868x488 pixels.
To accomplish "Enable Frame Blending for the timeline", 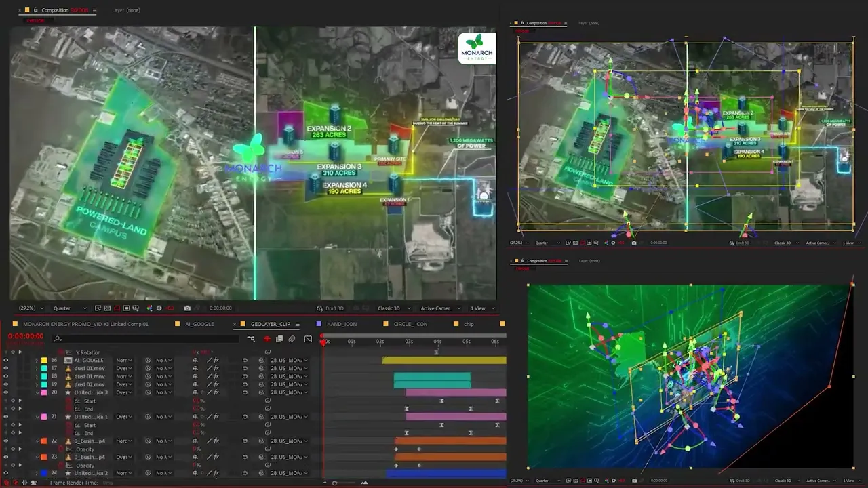I will tap(279, 339).
